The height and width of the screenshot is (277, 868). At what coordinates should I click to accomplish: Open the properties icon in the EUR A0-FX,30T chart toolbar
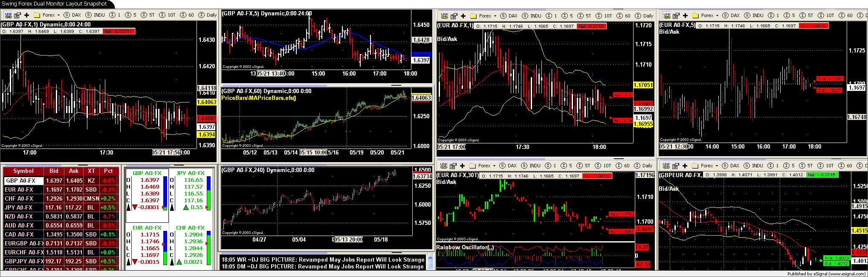[x=453, y=166]
